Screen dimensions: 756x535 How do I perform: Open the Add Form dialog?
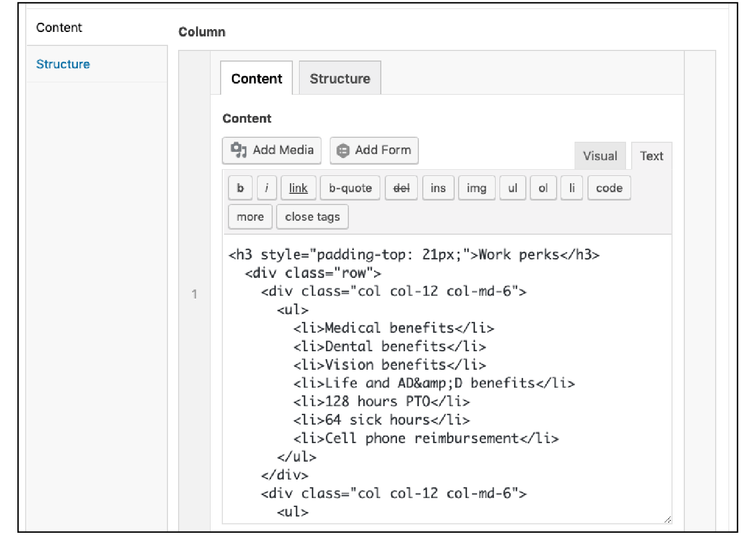tap(374, 150)
